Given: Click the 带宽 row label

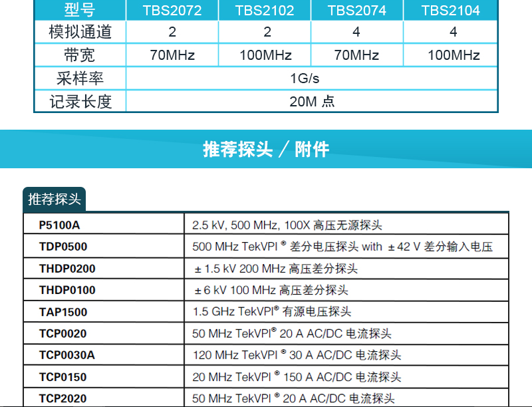Looking at the screenshot, I should [80, 55].
